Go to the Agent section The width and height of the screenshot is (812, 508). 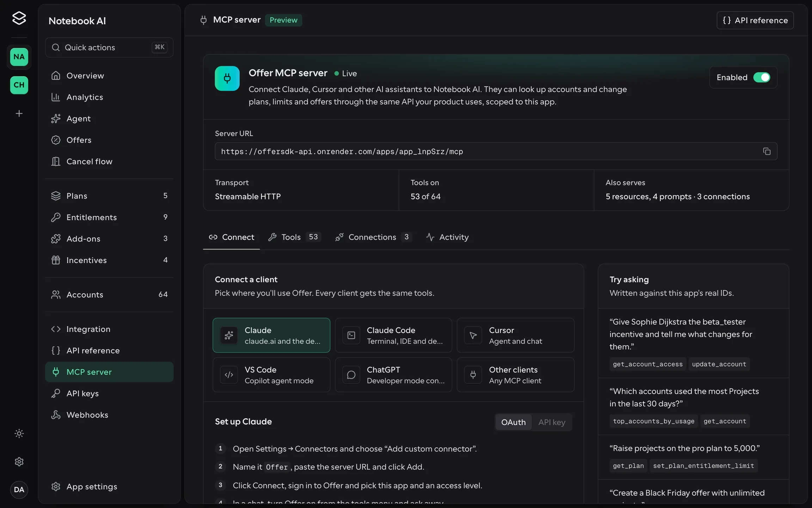pyautogui.click(x=109, y=119)
